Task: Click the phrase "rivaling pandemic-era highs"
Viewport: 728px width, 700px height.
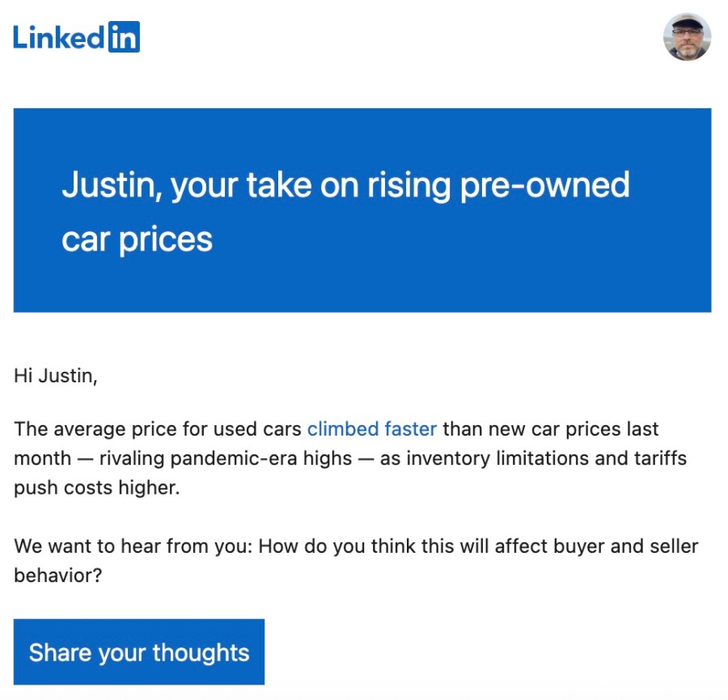Action: (226, 458)
